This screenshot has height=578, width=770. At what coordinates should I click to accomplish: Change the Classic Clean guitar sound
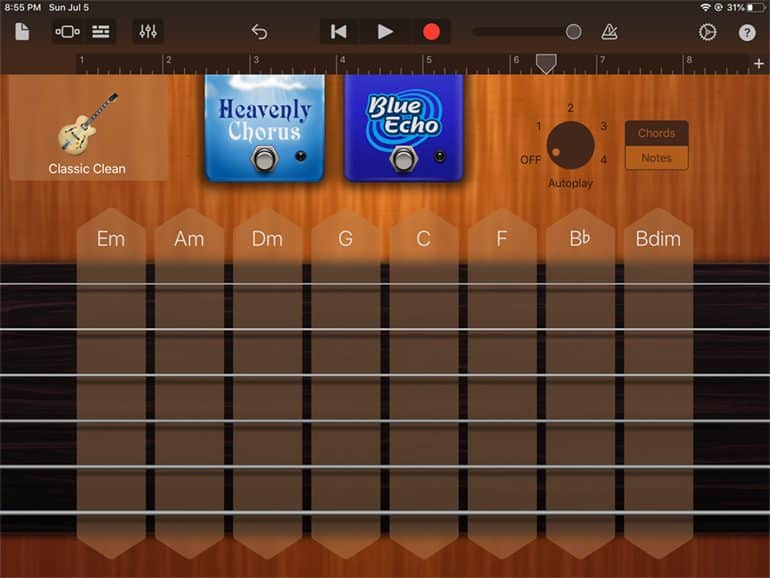pyautogui.click(x=88, y=129)
